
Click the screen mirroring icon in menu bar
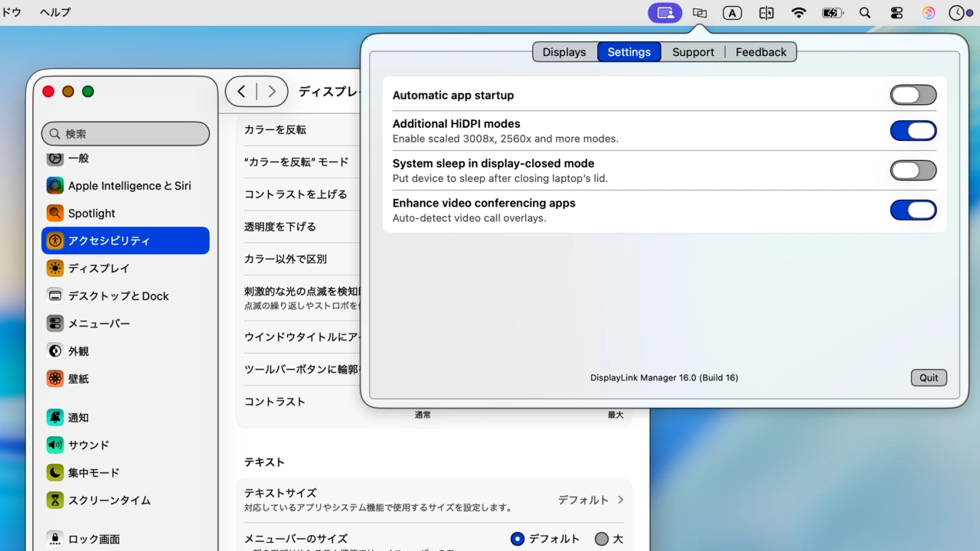coord(699,12)
